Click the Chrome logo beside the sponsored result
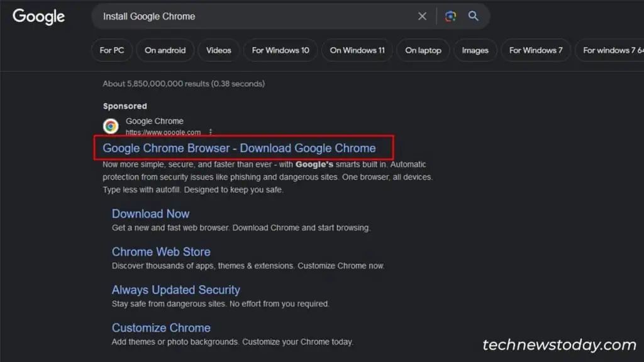The width and height of the screenshot is (644, 362). 111,126
